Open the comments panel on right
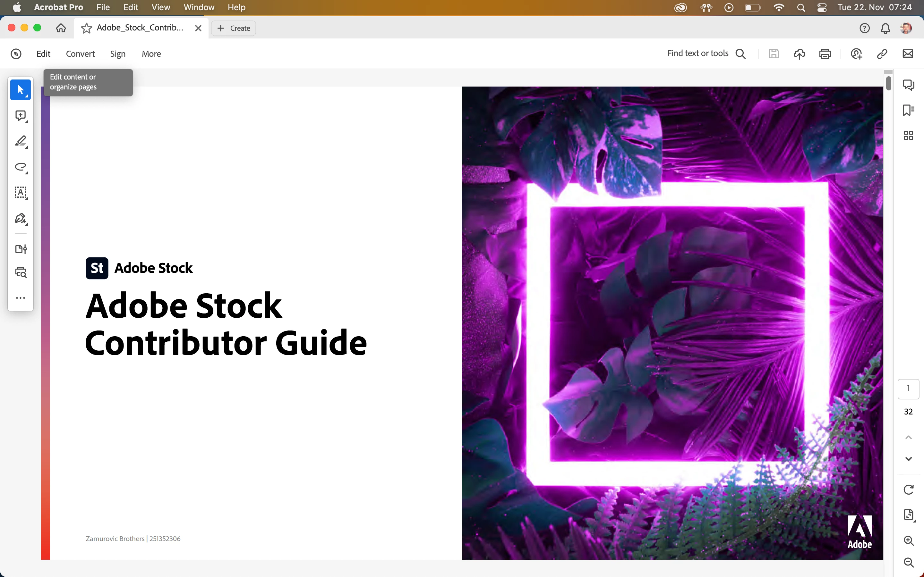 pyautogui.click(x=908, y=84)
